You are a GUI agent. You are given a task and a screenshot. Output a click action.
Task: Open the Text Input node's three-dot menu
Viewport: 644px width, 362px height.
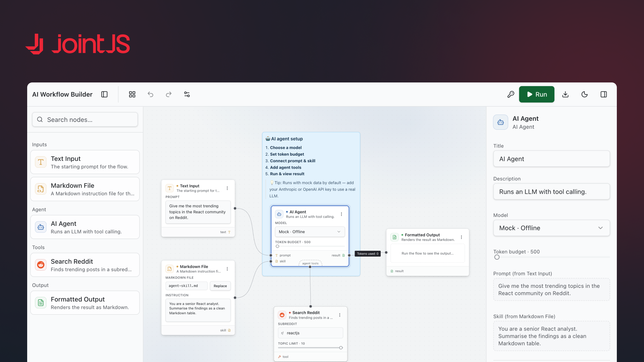click(227, 188)
